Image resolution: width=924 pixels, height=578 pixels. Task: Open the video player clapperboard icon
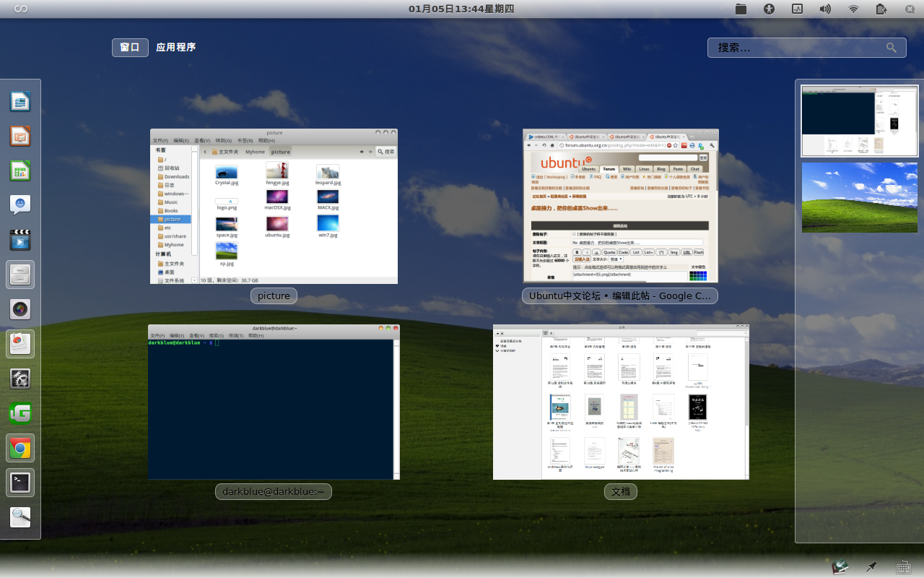[x=20, y=240]
